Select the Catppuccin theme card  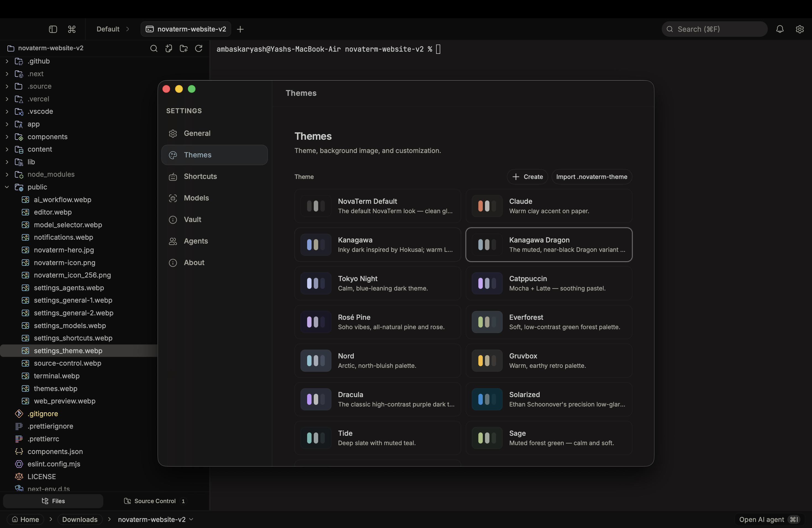549,283
